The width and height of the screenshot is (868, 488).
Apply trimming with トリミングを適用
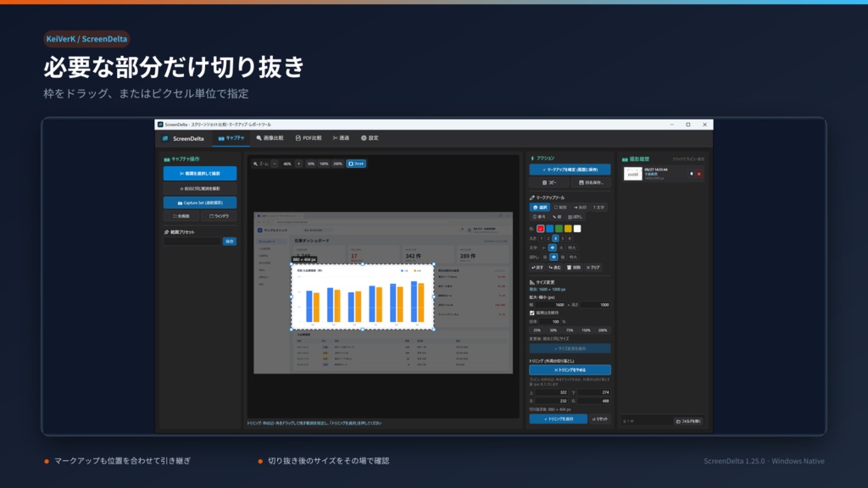558,419
